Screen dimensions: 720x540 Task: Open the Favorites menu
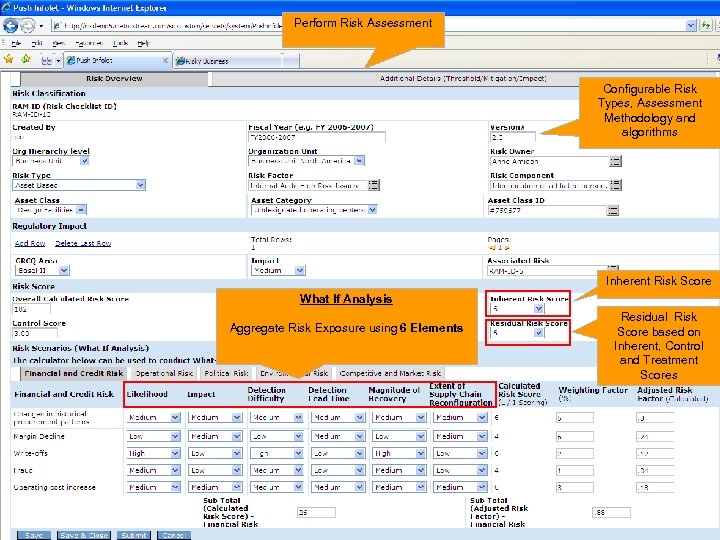(x=89, y=43)
